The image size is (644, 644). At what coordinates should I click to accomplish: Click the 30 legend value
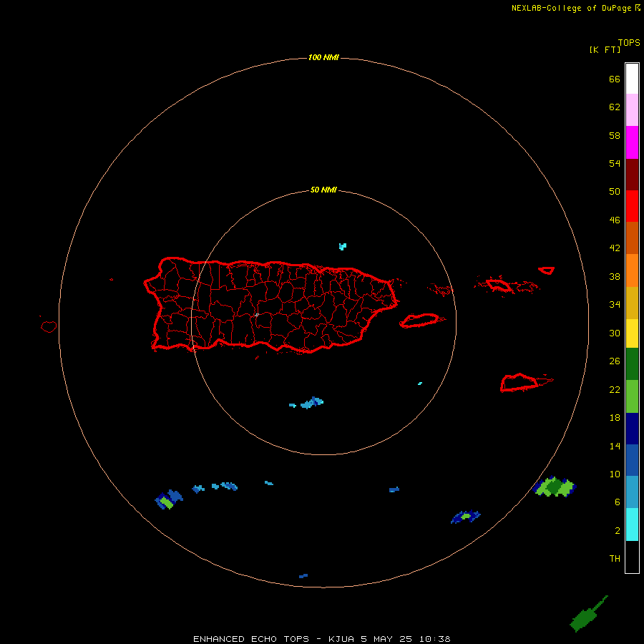[615, 333]
